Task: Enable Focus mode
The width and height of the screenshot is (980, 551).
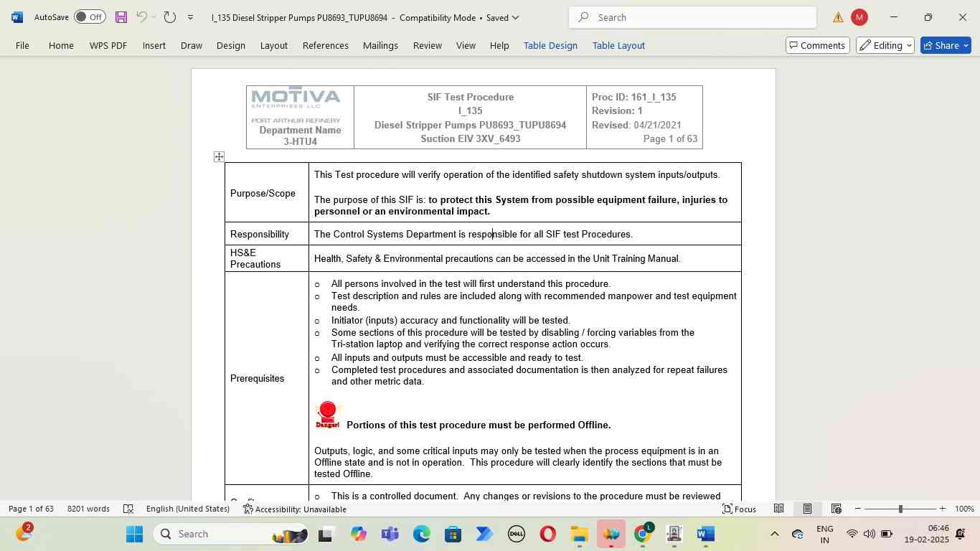Action: [739, 509]
